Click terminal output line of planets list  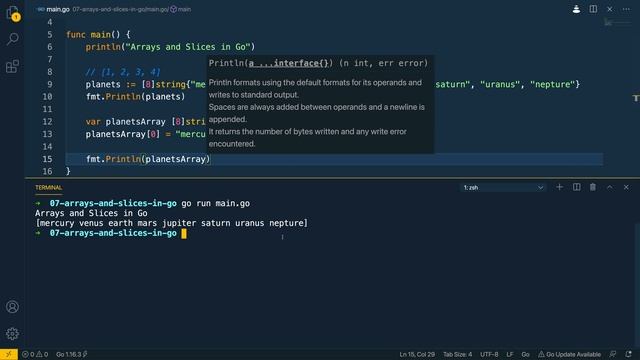pyautogui.click(x=171, y=223)
